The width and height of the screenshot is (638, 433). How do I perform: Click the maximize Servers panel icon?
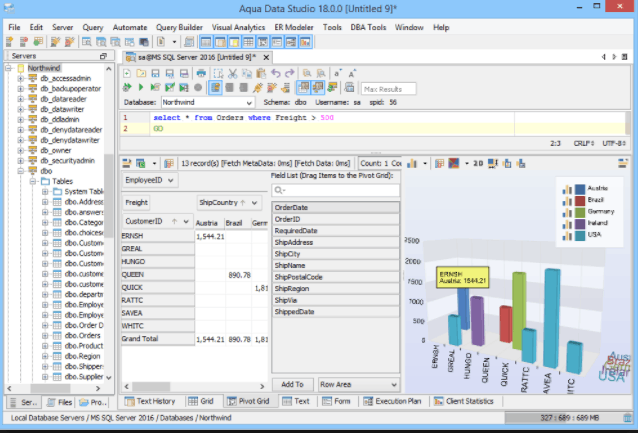pos(103,56)
